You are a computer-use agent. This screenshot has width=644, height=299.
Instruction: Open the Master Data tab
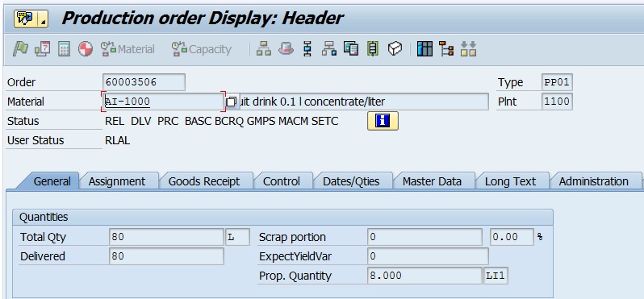click(x=432, y=181)
